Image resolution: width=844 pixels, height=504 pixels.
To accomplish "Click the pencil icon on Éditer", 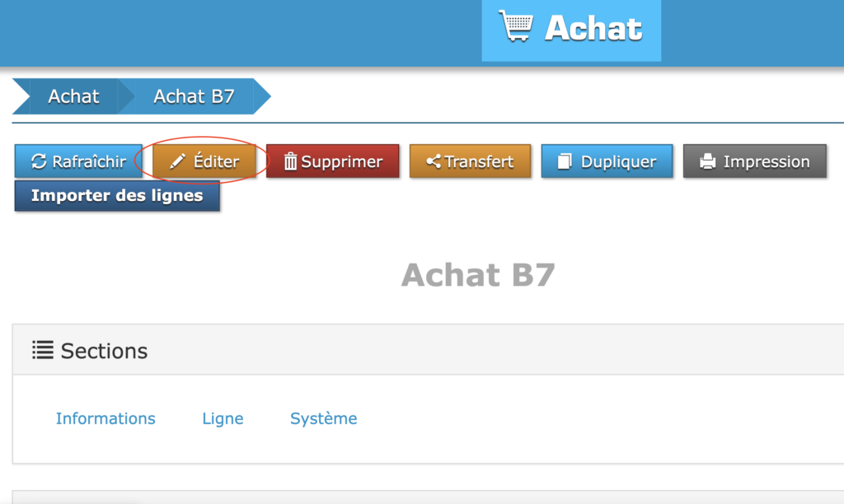I will [x=177, y=161].
